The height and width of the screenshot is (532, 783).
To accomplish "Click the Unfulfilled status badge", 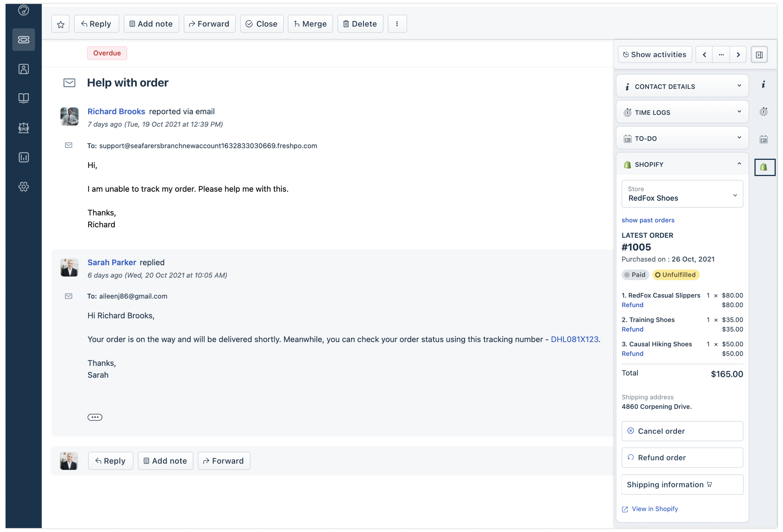I will click(x=676, y=274).
